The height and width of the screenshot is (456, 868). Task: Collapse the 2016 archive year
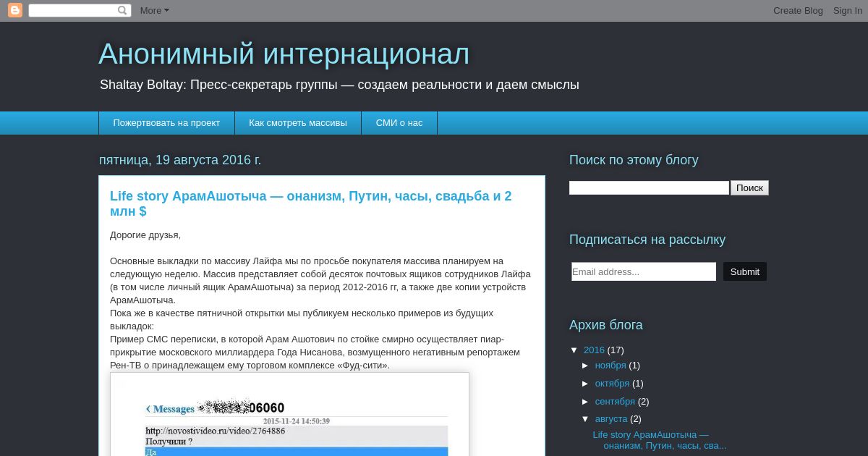pyautogui.click(x=574, y=350)
